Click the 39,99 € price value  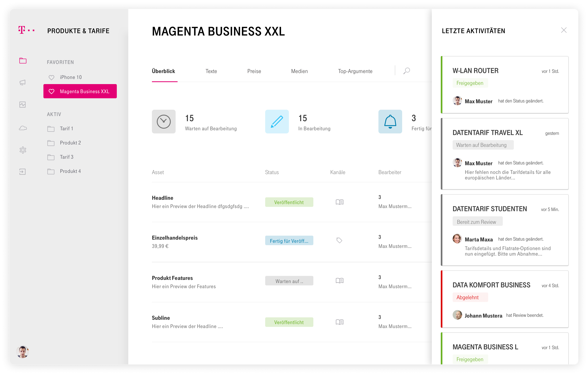pos(160,246)
